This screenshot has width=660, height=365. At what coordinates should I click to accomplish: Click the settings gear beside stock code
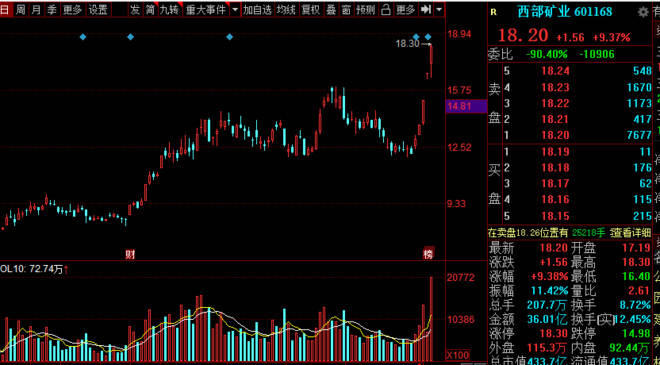[643, 12]
